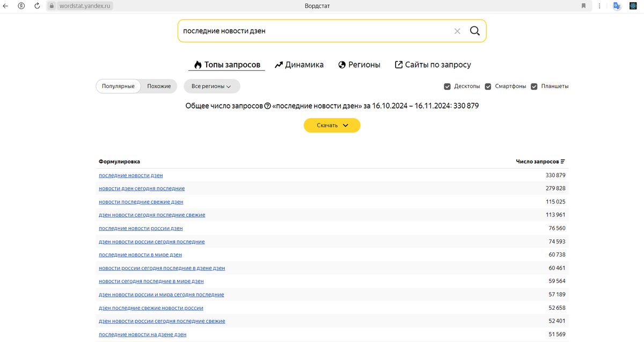Image resolution: width=644 pixels, height=342 pixels.
Task: Open link новости дзен сегодня последние
Action: click(142, 188)
